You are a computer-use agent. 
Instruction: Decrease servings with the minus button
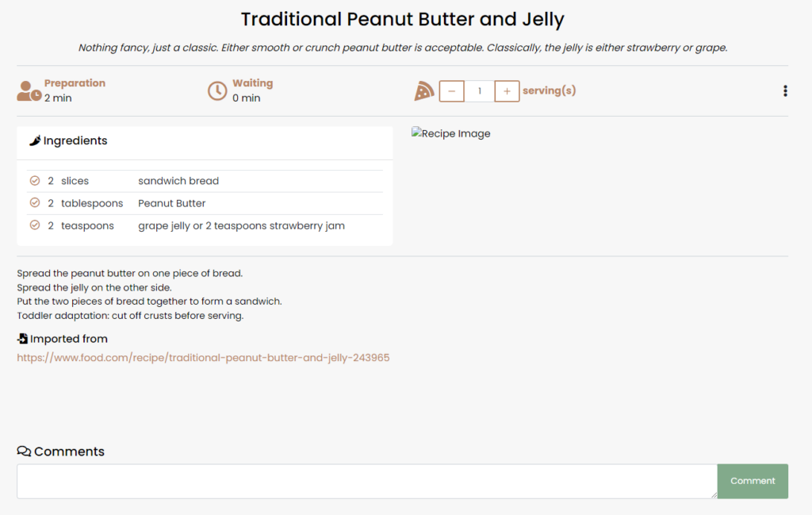tap(452, 90)
